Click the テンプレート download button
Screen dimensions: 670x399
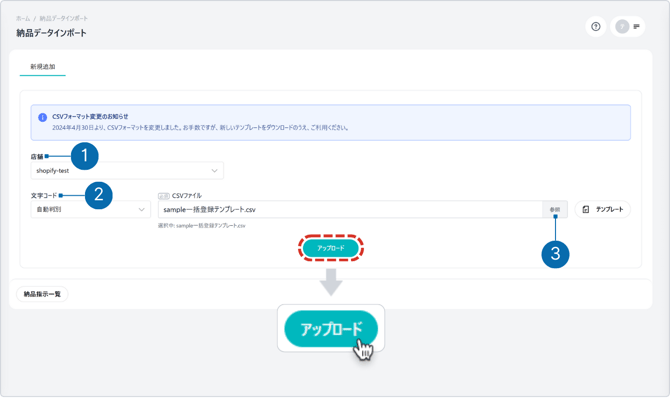602,209
